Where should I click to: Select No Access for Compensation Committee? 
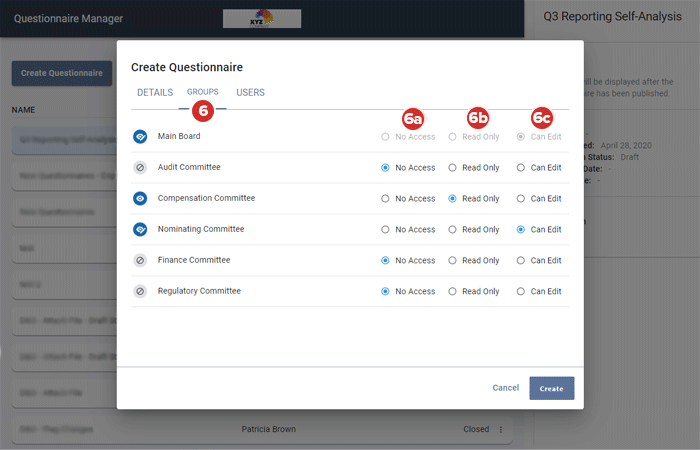tap(386, 199)
